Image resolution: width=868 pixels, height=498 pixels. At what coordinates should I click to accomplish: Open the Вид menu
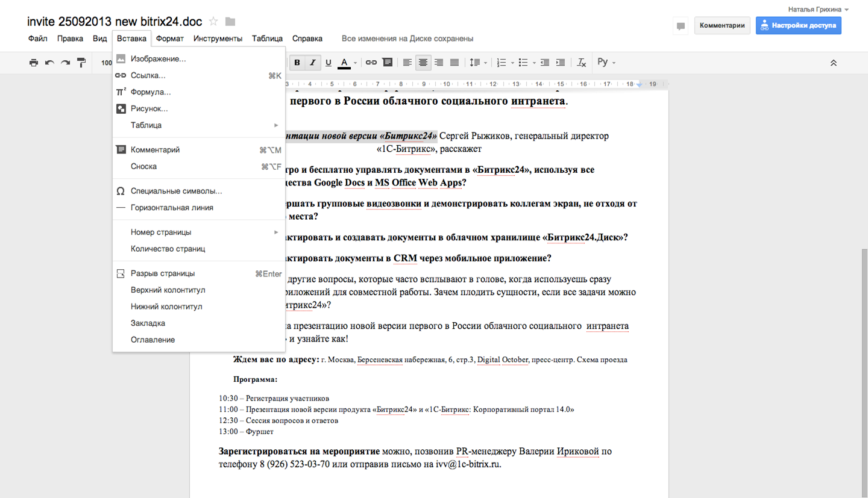tap(100, 39)
